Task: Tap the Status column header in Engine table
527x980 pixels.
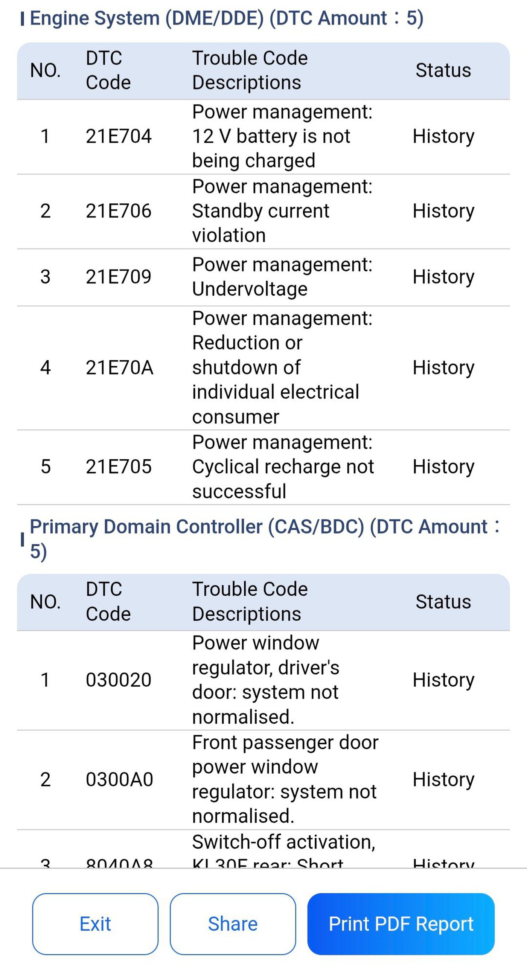Action: tap(443, 70)
